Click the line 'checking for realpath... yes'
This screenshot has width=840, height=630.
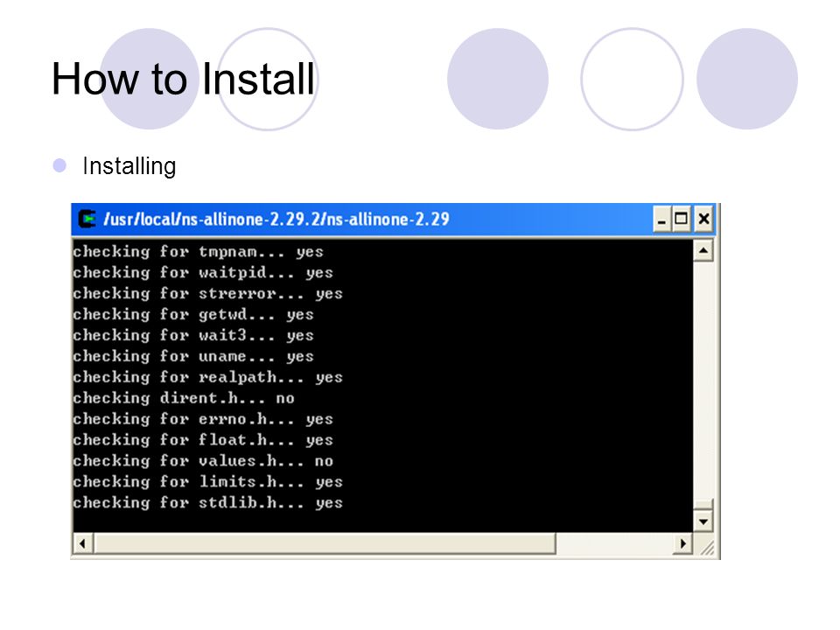click(208, 377)
